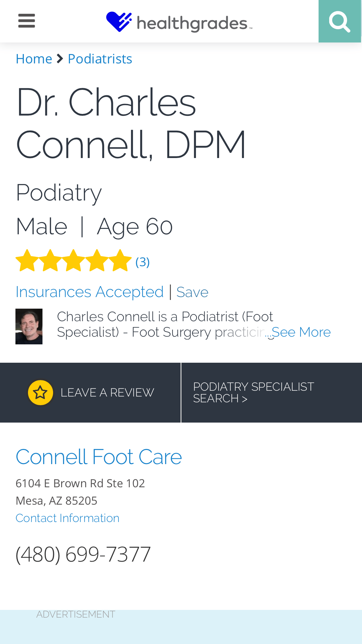Image resolution: width=362 pixels, height=644 pixels.
Task: Click the yellow star review icon
Action: pyautogui.click(x=41, y=392)
